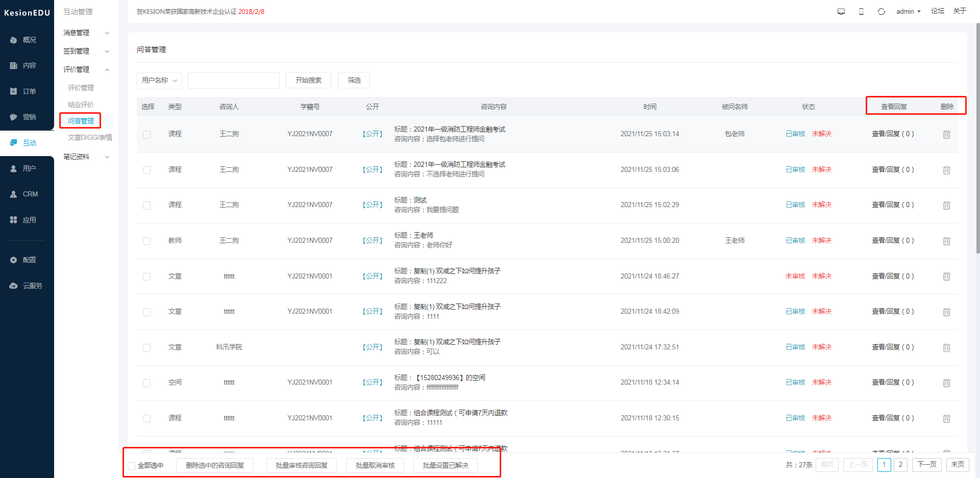
Task: Click the page vertical scrollbar
Action: coord(977,138)
